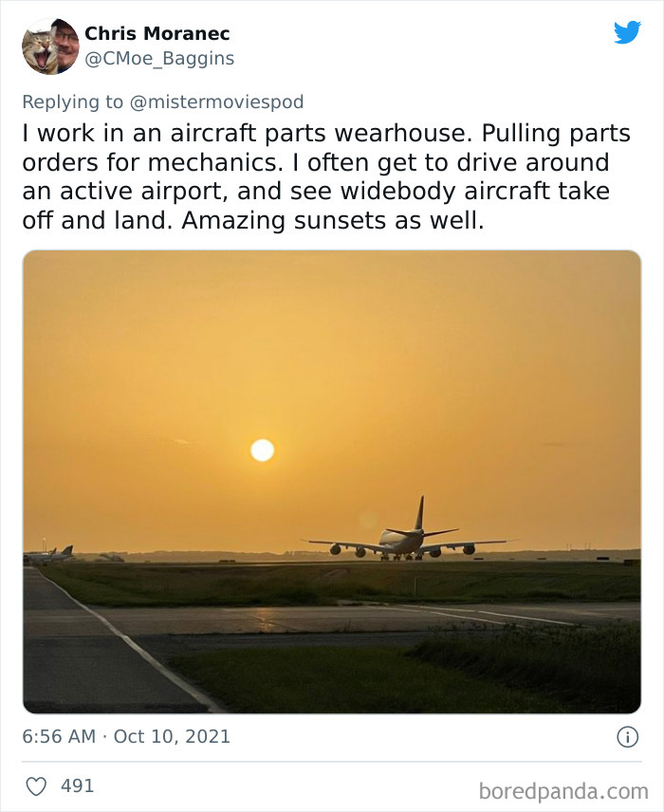Click the profile picture to view the account
This screenshot has width=664, height=812.
(x=48, y=43)
